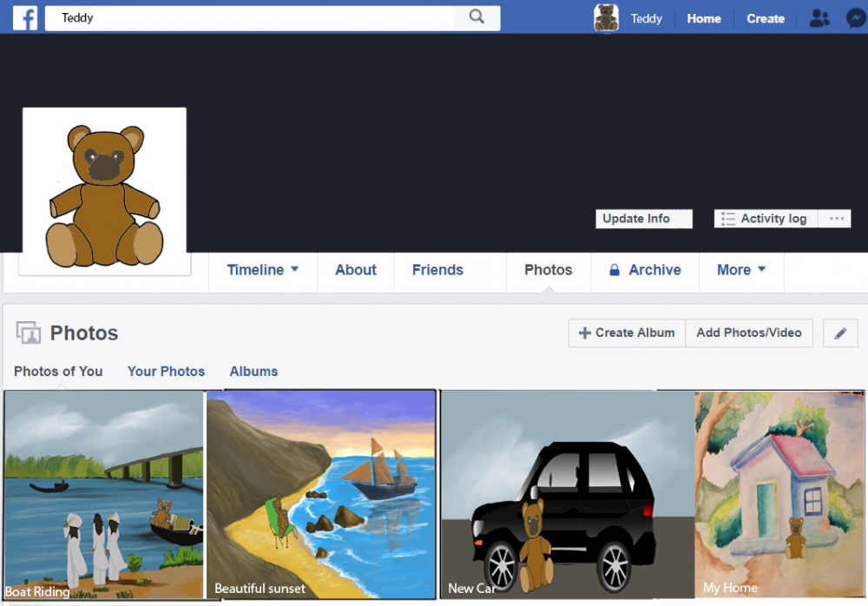Open the Friends tab
868x606 pixels.
click(437, 270)
